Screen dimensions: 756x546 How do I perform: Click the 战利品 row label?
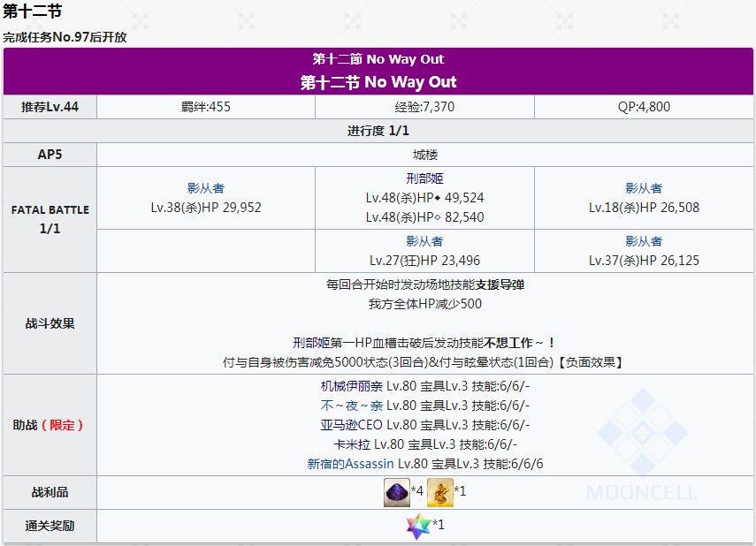pos(50,492)
